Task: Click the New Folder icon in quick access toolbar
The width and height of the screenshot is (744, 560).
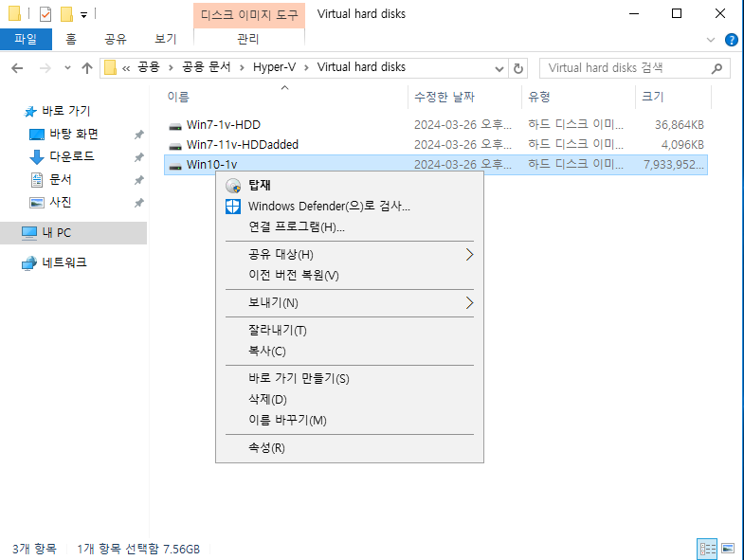Action: point(66,14)
